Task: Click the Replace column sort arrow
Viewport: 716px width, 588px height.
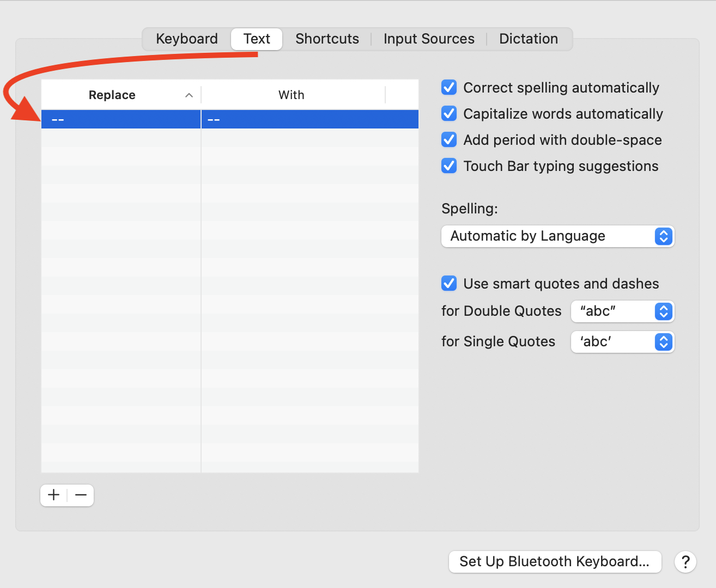Action: [x=189, y=95]
